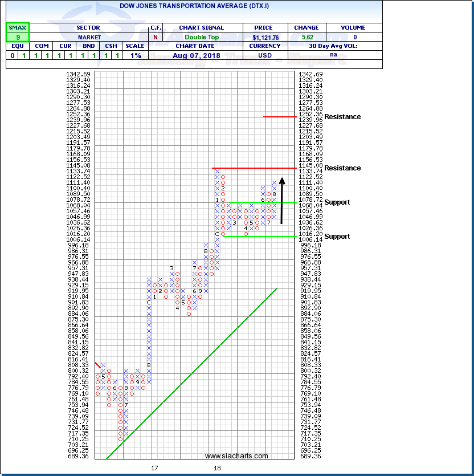Select the MARKET sector value
This screenshot has width=474, height=476.
pos(88,37)
